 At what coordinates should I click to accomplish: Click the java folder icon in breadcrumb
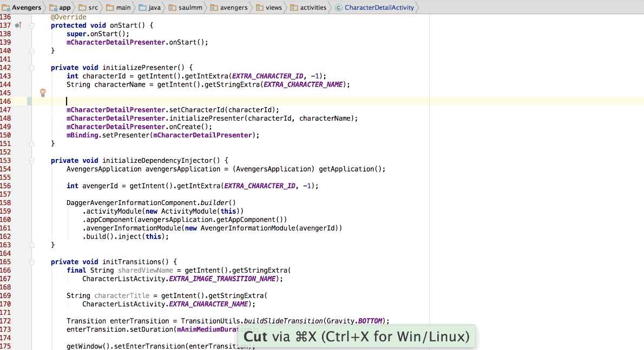[143, 8]
